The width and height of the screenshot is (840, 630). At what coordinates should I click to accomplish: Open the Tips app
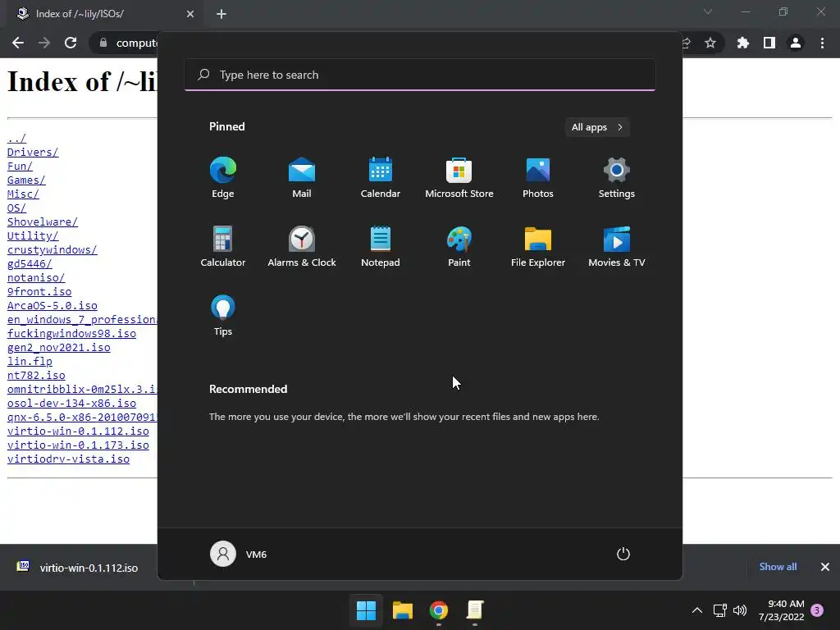[x=223, y=316]
